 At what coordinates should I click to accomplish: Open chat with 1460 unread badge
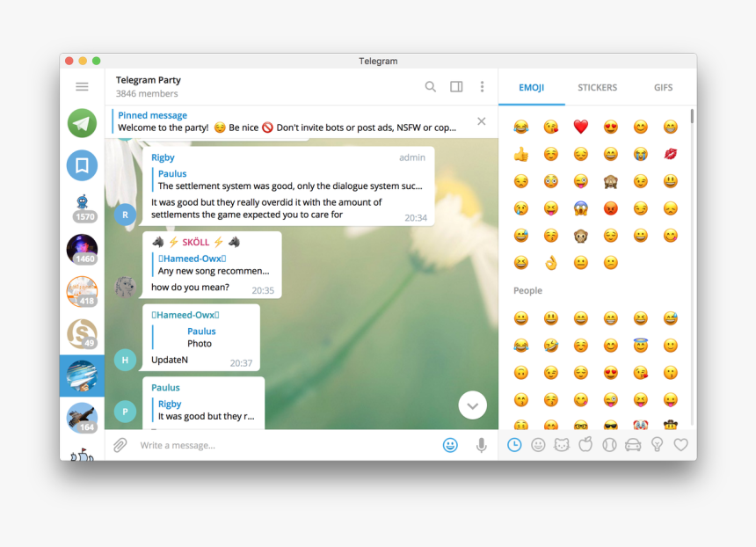[82, 250]
